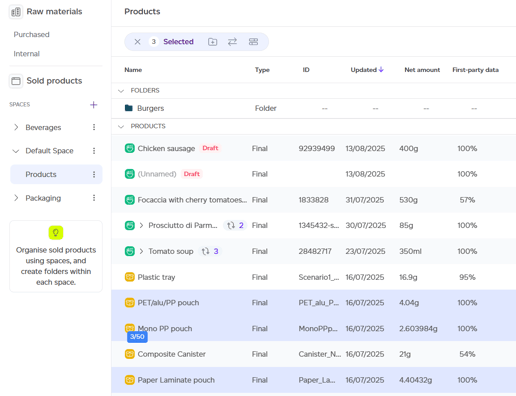
Task: Sort by the ID column header
Action: coord(306,70)
